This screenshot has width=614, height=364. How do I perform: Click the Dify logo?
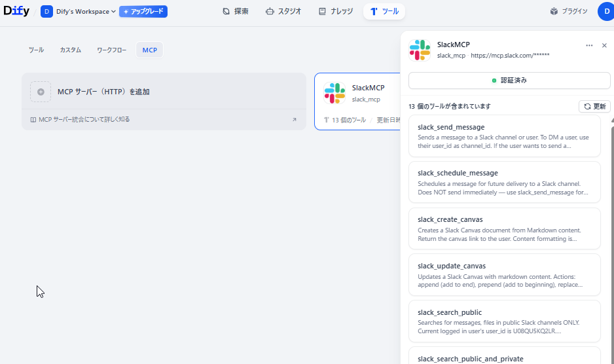pos(16,11)
